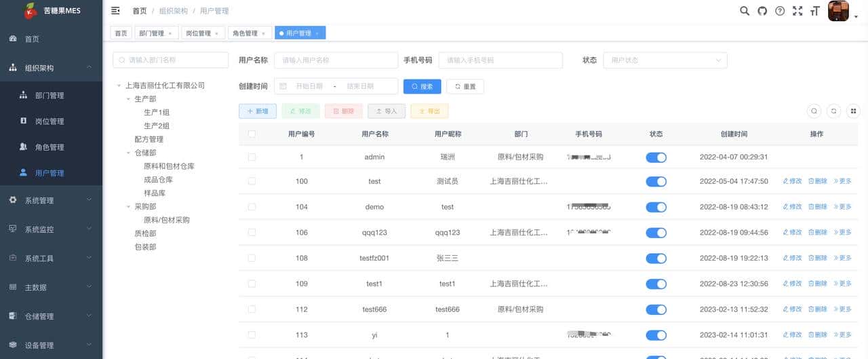This screenshot has height=359, width=868.
Task: Open the help question-mark icon
Action: tap(780, 11)
